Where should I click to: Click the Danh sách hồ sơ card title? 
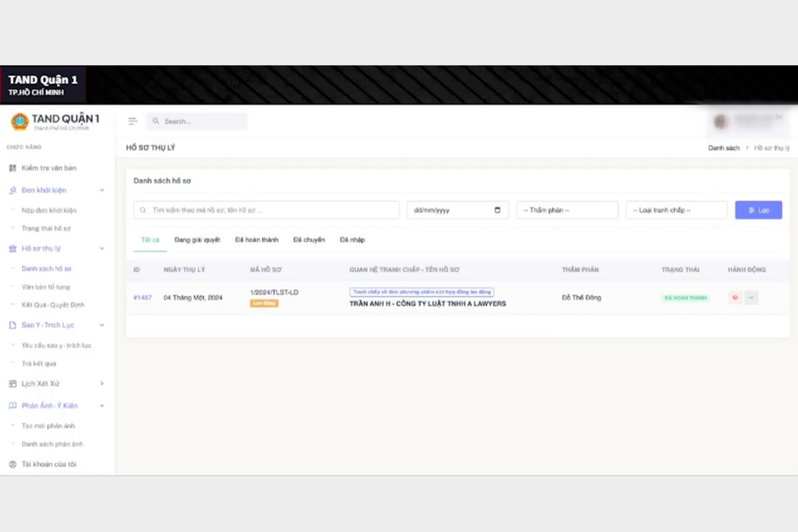(162, 181)
